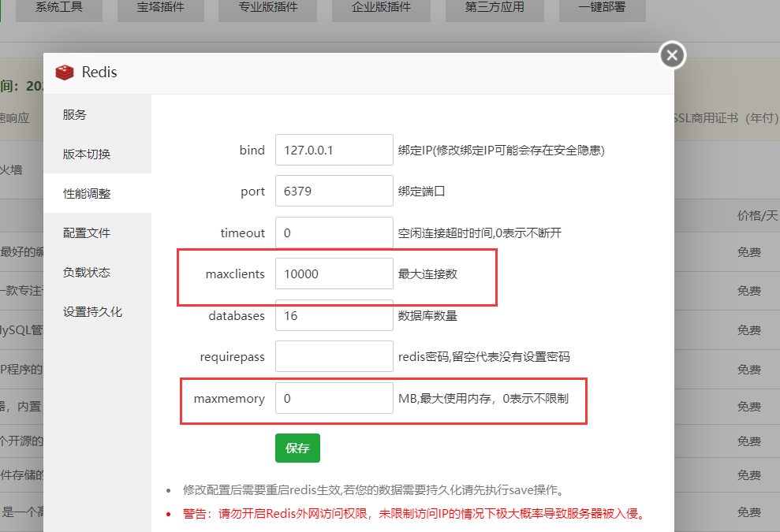Click the Redis title text in header

(99, 73)
